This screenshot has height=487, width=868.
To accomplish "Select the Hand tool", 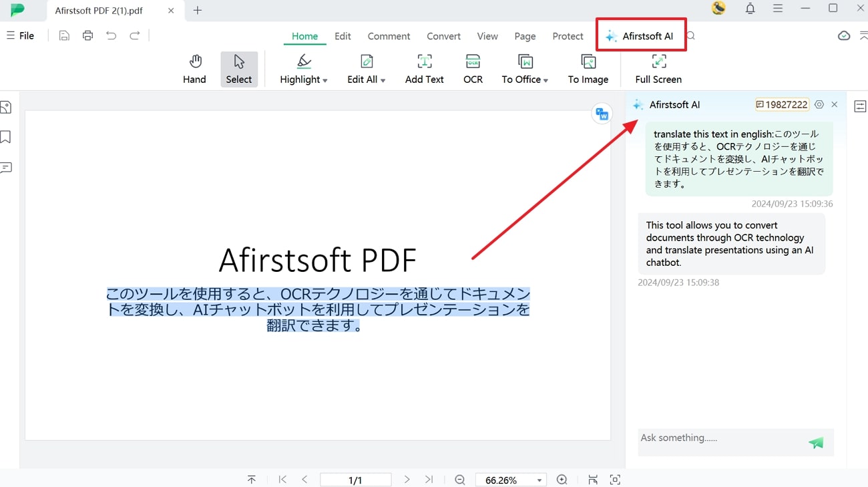I will click(194, 69).
